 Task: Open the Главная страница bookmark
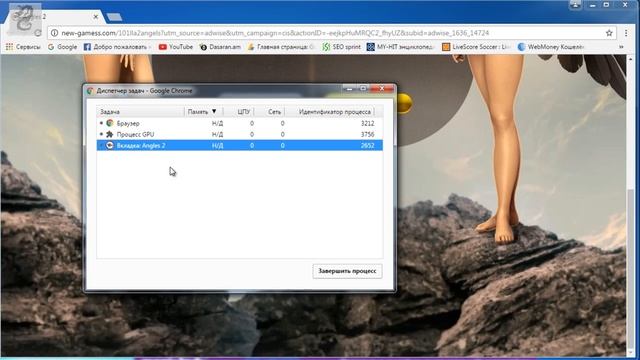coord(281,47)
